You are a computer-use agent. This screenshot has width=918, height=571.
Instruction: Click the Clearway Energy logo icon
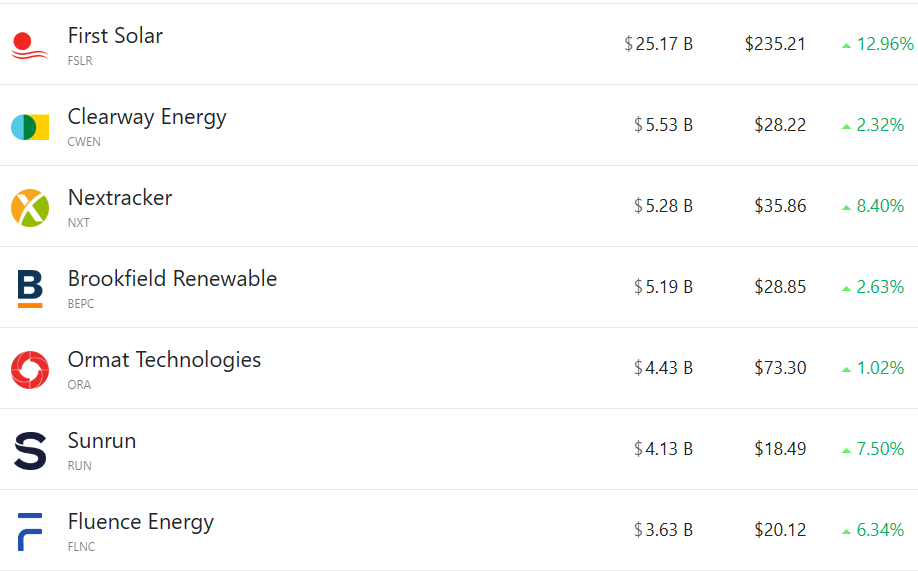coord(30,127)
